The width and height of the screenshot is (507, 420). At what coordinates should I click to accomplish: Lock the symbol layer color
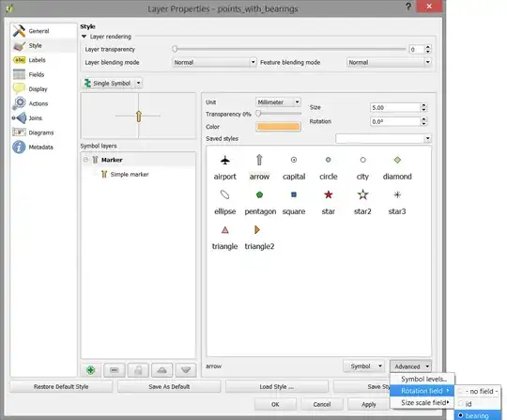138,370
